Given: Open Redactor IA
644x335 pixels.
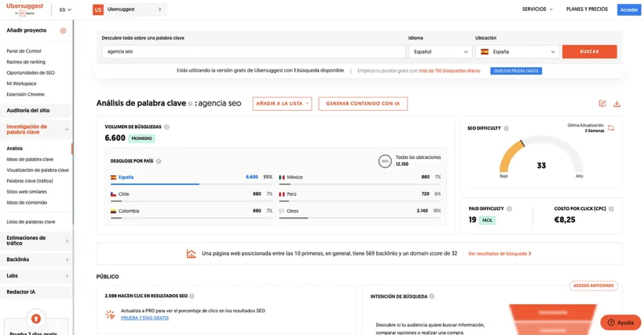Looking at the screenshot, I should tap(21, 292).
